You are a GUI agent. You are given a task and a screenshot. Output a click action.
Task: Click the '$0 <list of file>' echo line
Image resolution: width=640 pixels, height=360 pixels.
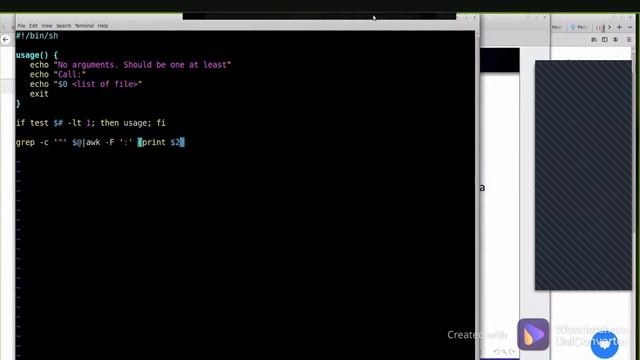(86, 84)
